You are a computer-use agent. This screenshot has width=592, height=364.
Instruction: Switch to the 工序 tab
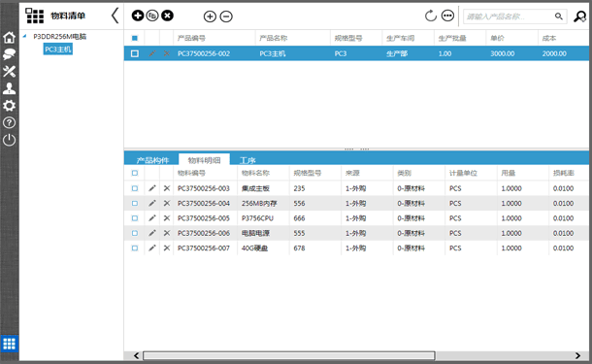[x=247, y=160]
